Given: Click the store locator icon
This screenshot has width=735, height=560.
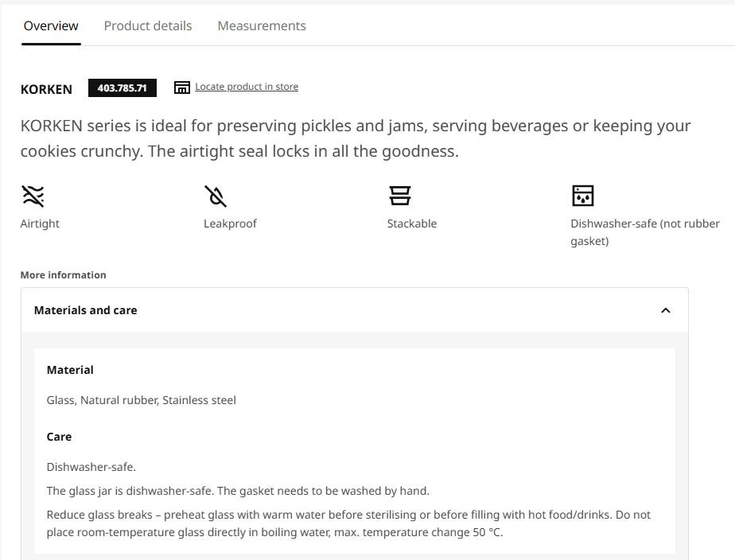Looking at the screenshot, I should pyautogui.click(x=182, y=87).
